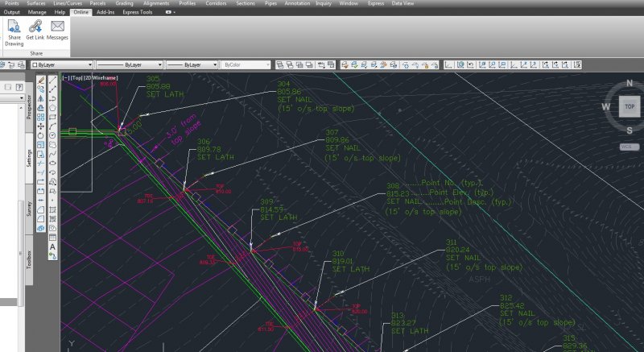Screen dimensions: 644x352
Task: Switch to the Survey tab in Toolspace
Action: pyautogui.click(x=29, y=209)
